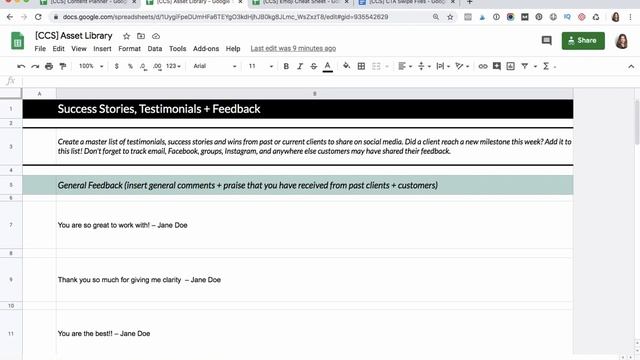Open the Tools menu
Screen dimensions: 640x360
(178, 49)
